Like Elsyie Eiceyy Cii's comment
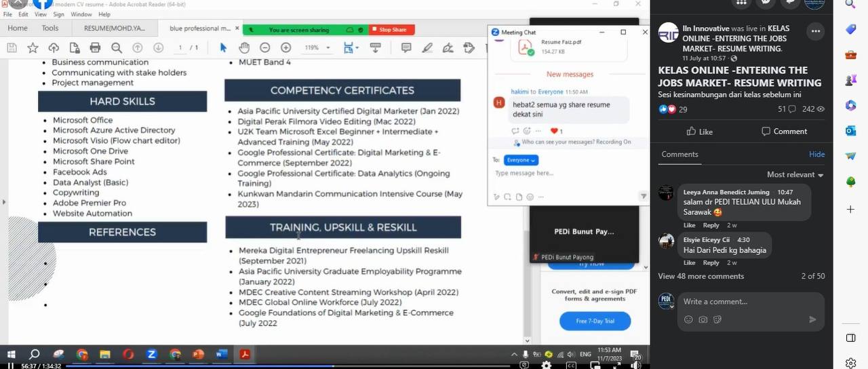868x369 pixels. [689, 263]
